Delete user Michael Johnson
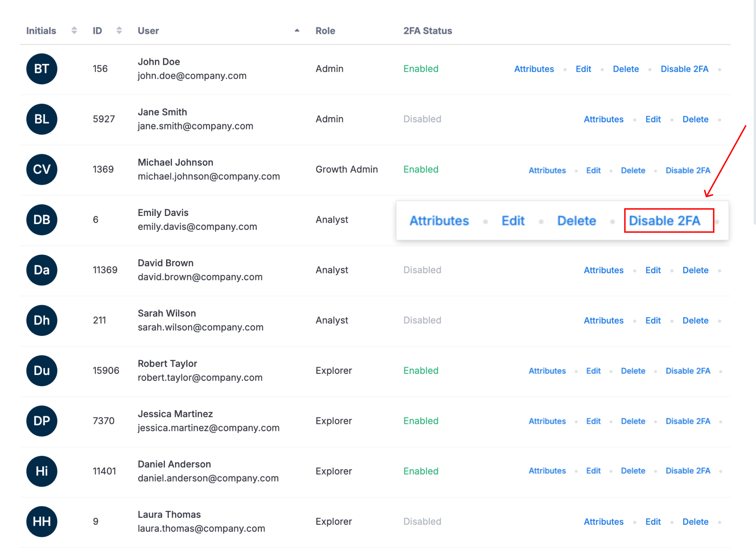 point(633,171)
